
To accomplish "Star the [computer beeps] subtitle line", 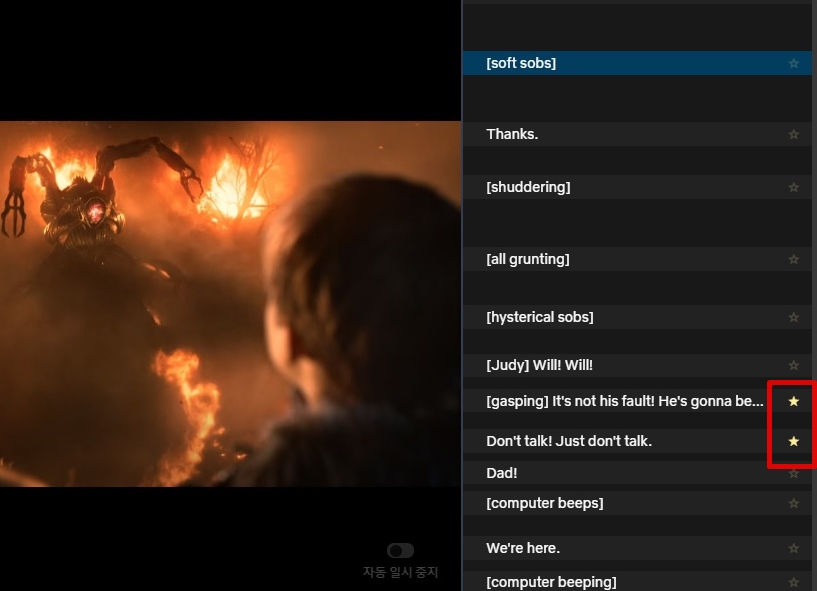I will [793, 503].
